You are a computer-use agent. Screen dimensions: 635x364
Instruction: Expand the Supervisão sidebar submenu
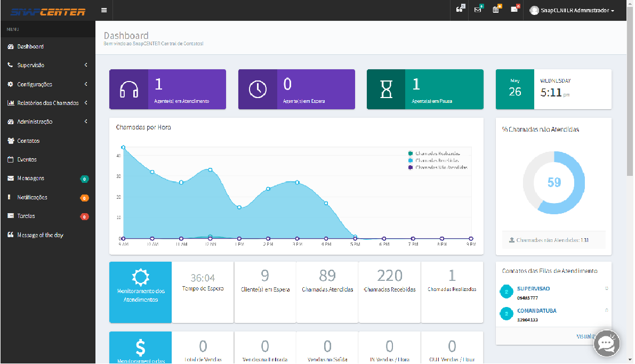click(47, 65)
